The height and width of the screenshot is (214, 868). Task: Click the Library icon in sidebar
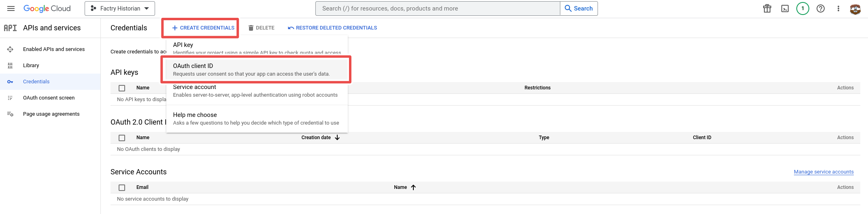(10, 66)
